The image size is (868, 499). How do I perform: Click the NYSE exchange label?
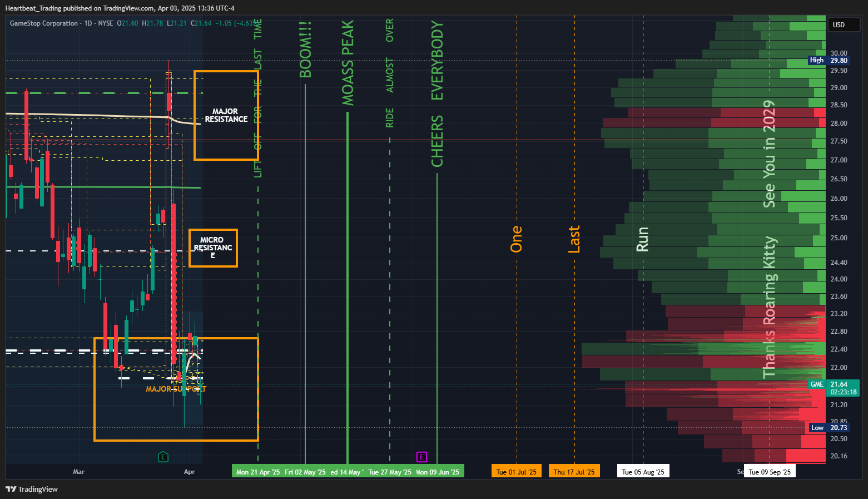click(106, 23)
